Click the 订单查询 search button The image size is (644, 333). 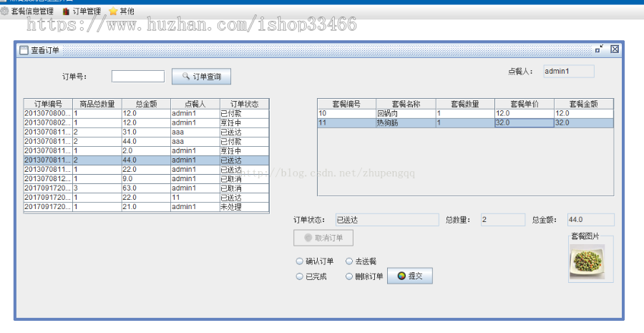(x=201, y=77)
